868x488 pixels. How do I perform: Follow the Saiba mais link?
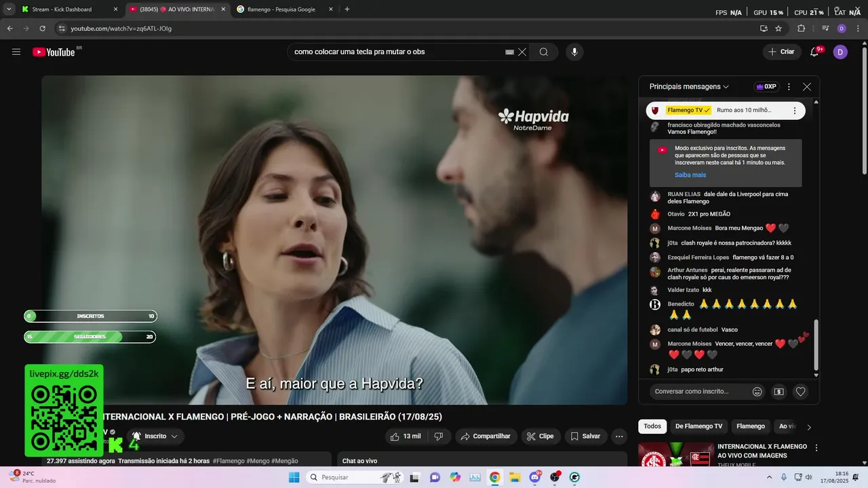point(690,175)
